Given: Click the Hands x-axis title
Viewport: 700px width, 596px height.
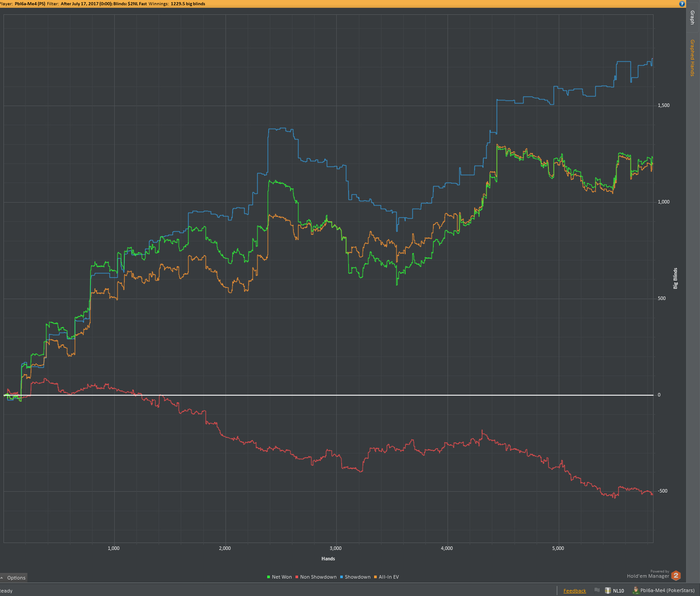Looking at the screenshot, I should (328, 558).
